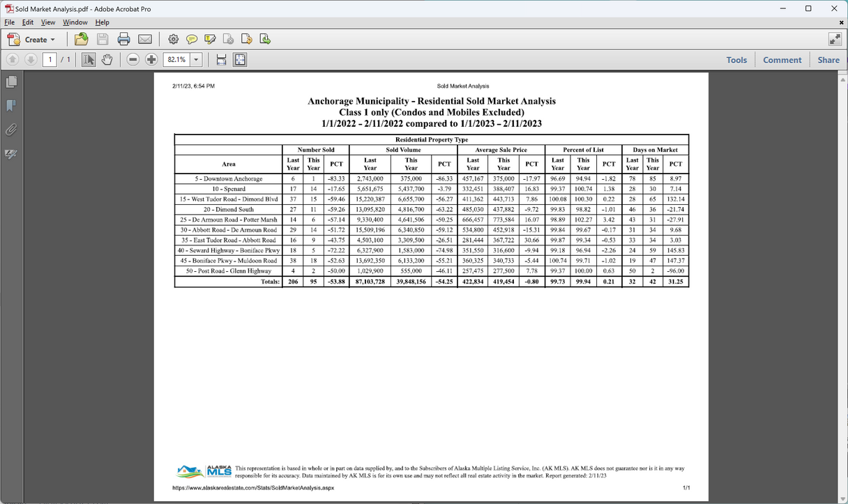Toggle fit one full page view
This screenshot has width=848, height=504.
[240, 60]
